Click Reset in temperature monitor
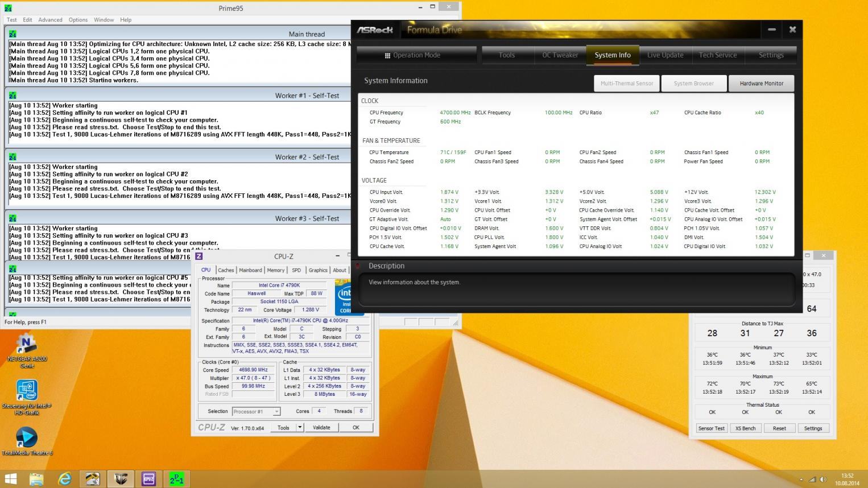868x488 pixels. (779, 428)
